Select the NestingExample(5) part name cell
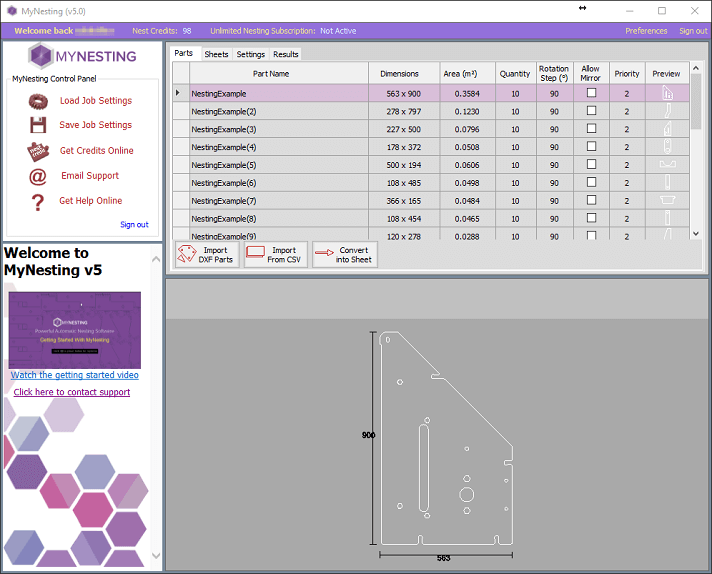The image size is (712, 574). [x=278, y=165]
